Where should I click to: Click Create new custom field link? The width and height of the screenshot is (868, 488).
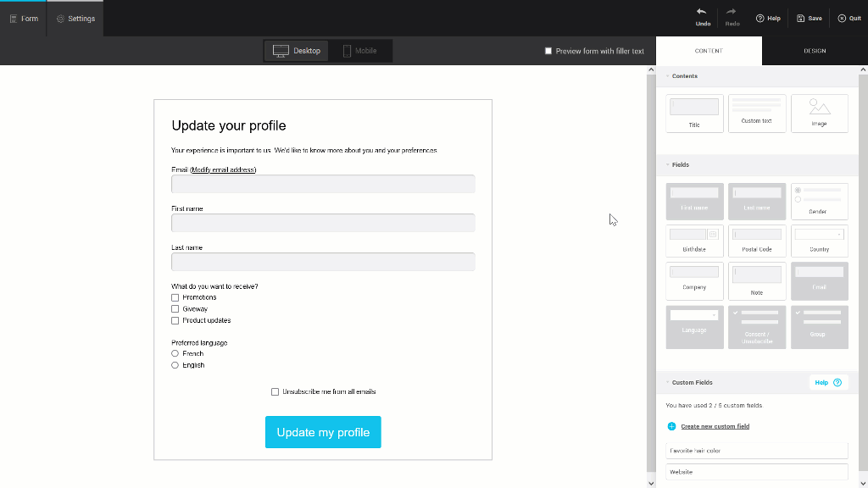point(715,426)
